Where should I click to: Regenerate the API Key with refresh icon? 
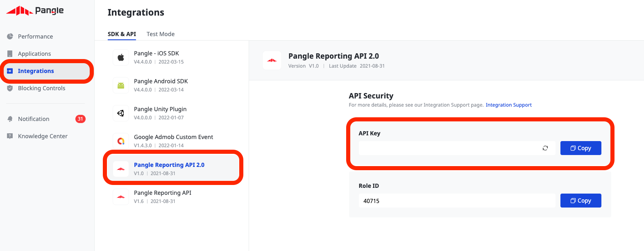[x=545, y=148]
